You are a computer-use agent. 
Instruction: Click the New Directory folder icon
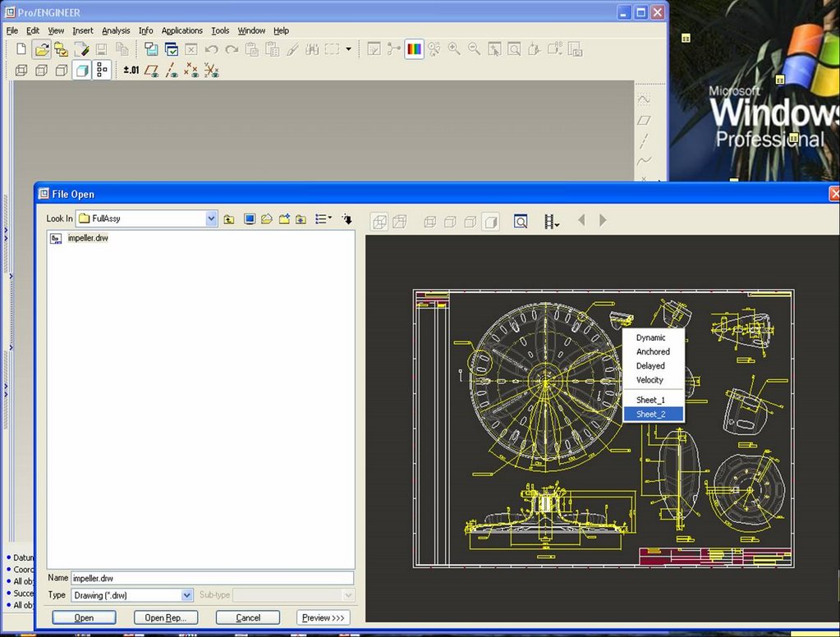(x=284, y=219)
